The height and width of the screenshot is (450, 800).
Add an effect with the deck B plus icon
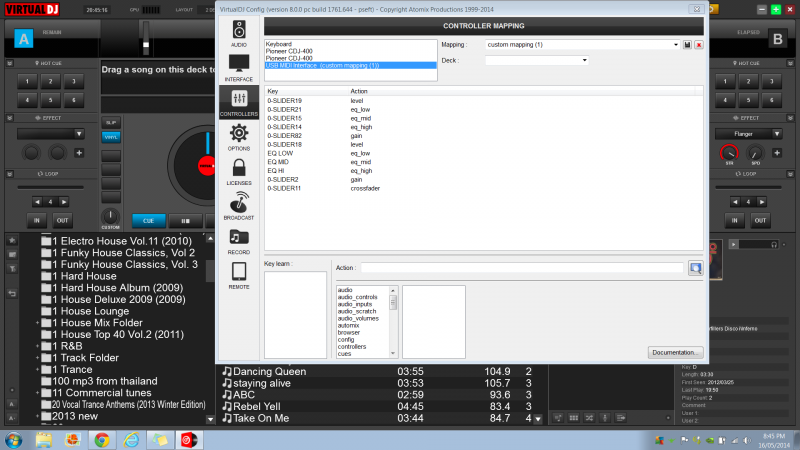pos(777,153)
